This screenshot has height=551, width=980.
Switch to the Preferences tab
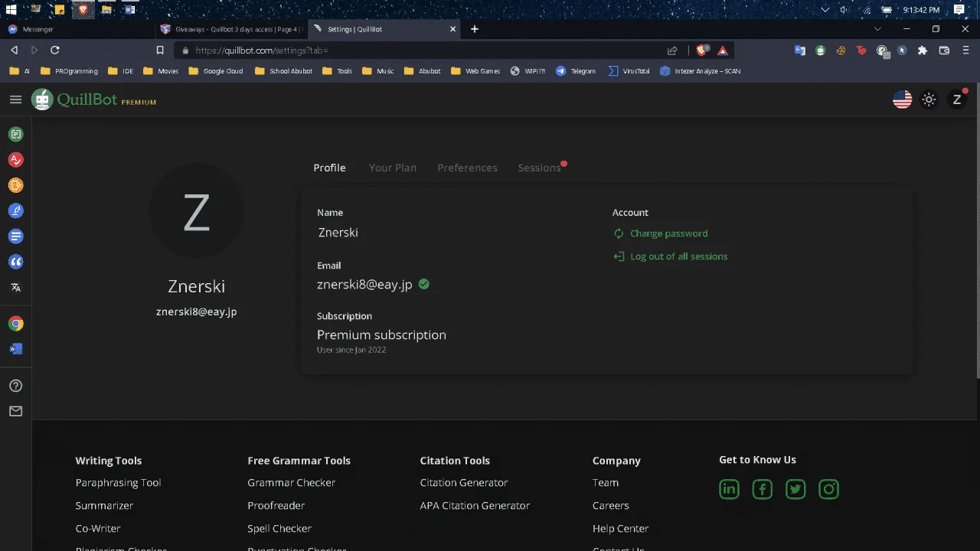click(467, 168)
